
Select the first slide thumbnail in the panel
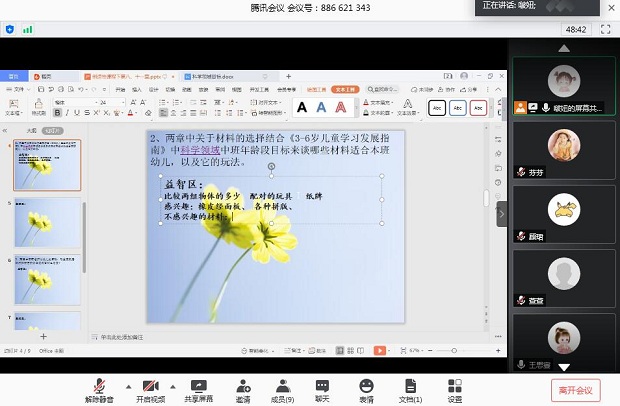pos(47,165)
